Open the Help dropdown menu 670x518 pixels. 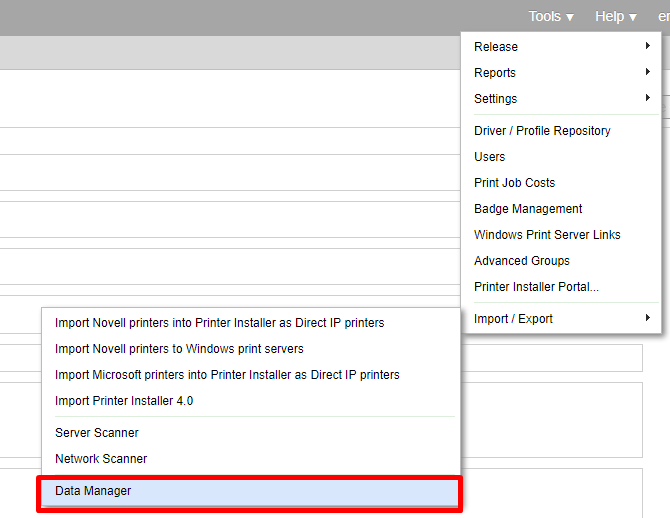pyautogui.click(x=615, y=16)
